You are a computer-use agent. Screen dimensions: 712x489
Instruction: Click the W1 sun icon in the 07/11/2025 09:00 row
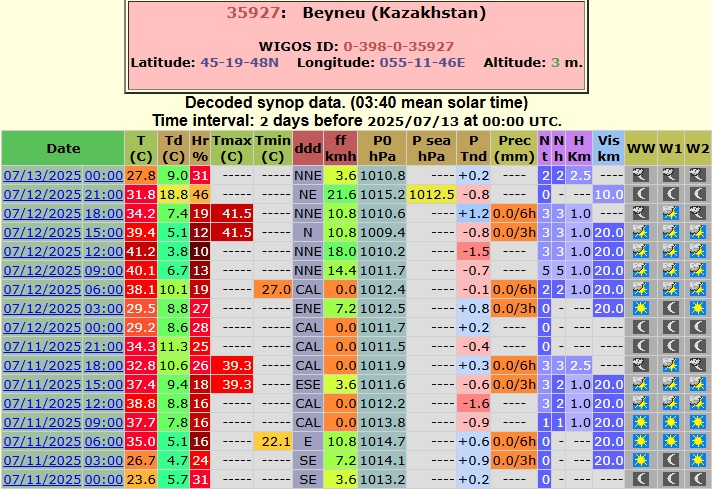tap(669, 422)
